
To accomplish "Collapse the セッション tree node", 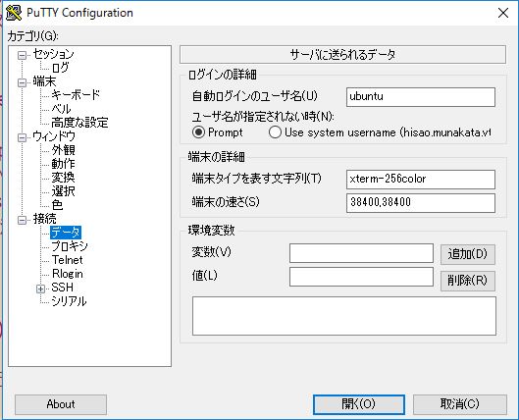I will pos(23,55).
